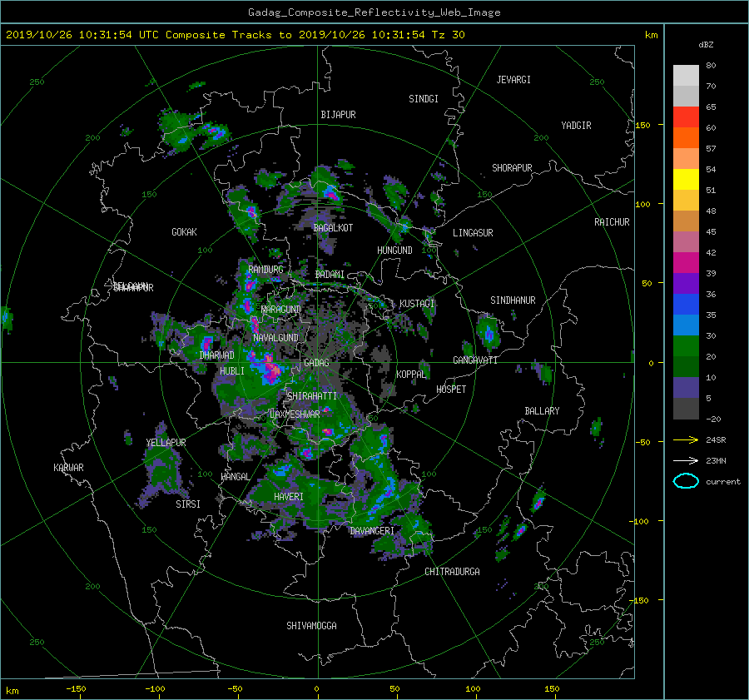Click the dBZ legend heading
The image size is (749, 700).
(x=706, y=44)
